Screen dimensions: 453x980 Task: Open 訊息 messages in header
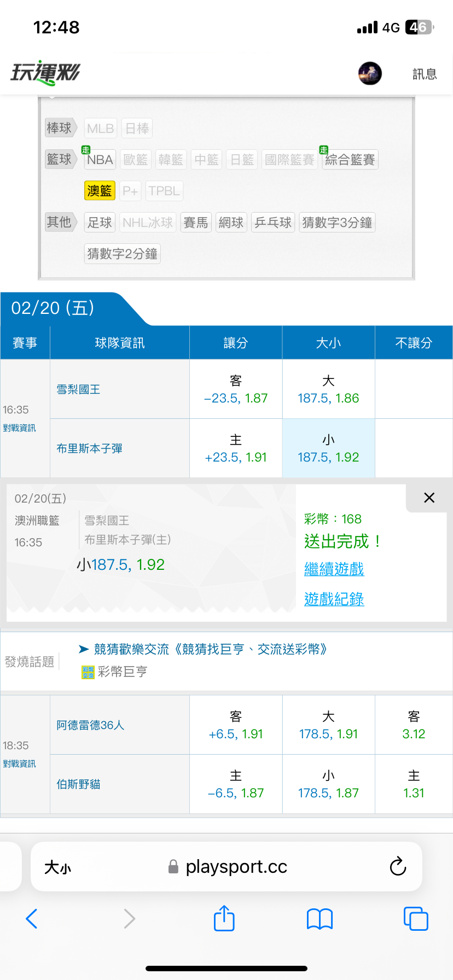coord(425,74)
